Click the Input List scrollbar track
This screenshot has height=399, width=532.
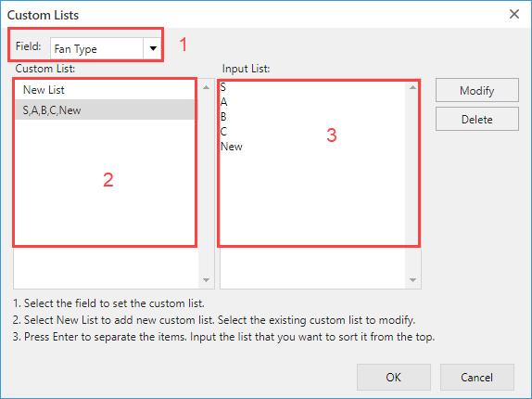pos(412,184)
